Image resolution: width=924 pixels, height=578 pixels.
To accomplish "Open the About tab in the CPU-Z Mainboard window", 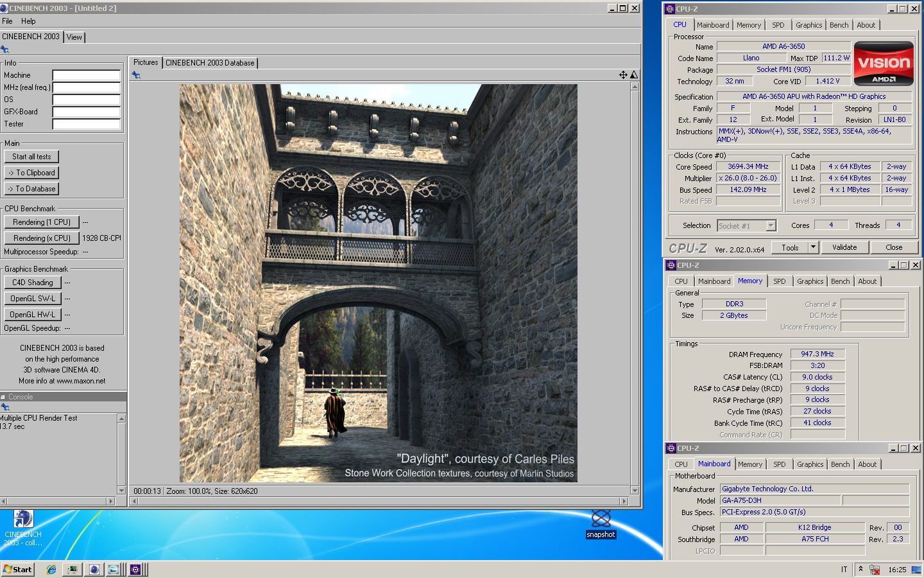I will pos(868,464).
